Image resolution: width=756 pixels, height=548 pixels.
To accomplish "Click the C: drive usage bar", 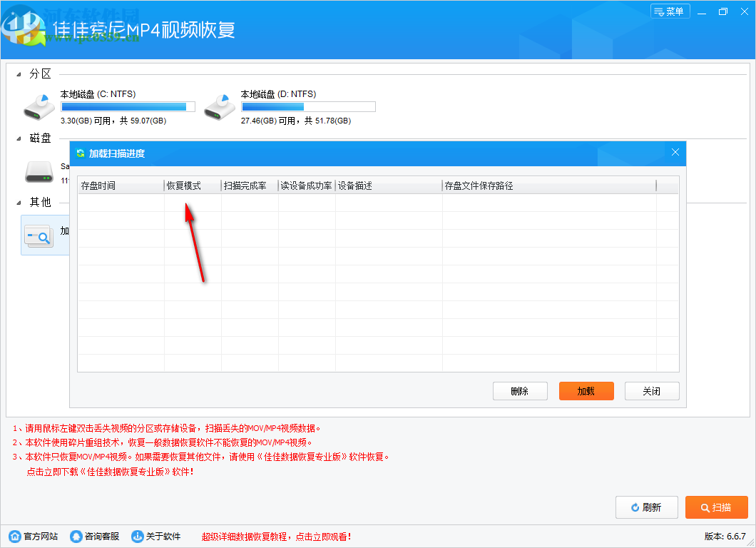I will 128,106.
